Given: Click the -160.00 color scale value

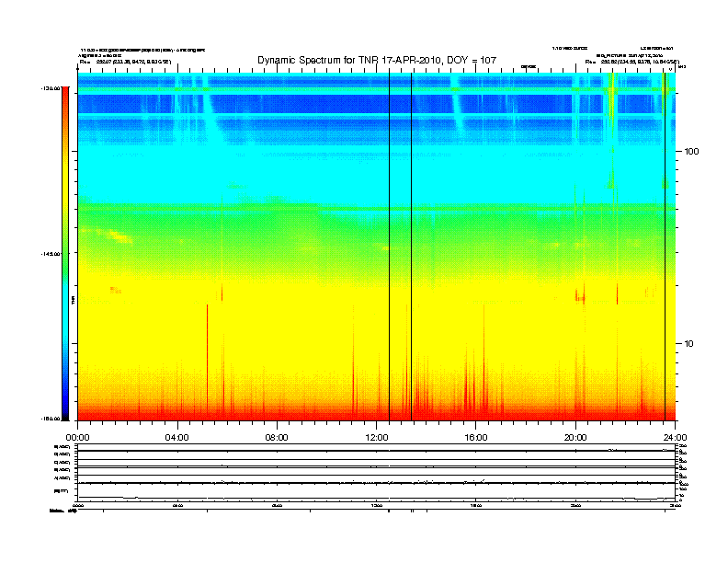Looking at the screenshot, I should [51, 419].
